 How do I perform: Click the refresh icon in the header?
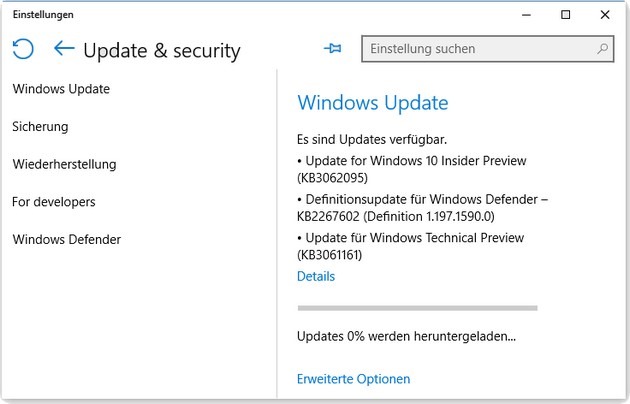click(x=23, y=49)
